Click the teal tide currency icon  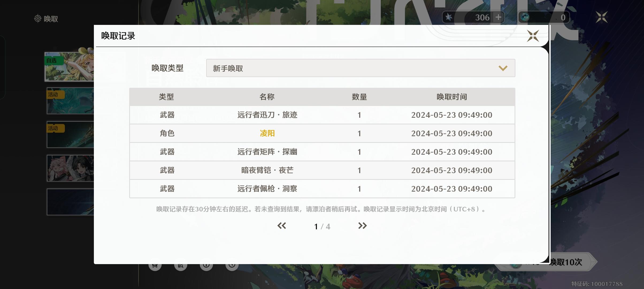tap(524, 17)
